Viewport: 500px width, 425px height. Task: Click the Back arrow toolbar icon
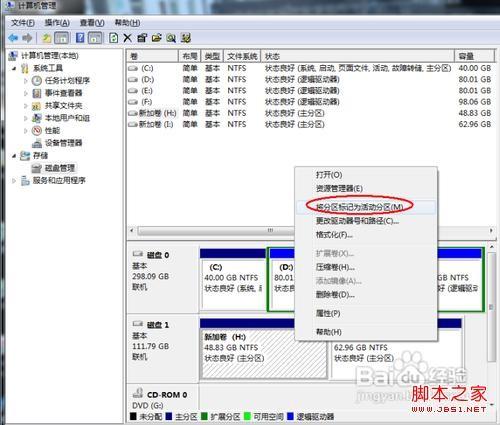pos(13,38)
